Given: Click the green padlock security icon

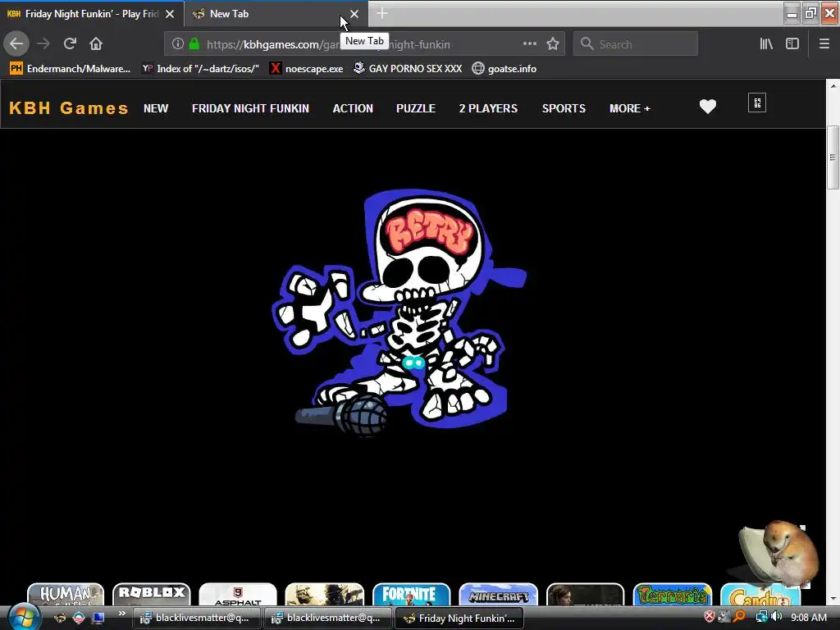Looking at the screenshot, I should pyautogui.click(x=194, y=44).
